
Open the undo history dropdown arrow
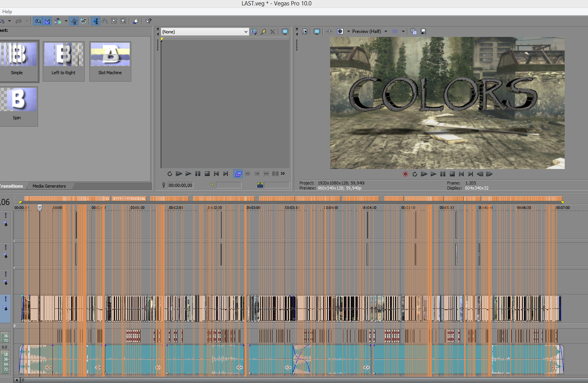click(x=9, y=21)
